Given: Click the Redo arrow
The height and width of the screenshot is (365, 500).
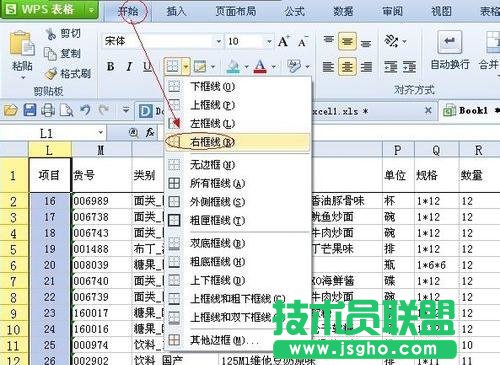Looking at the screenshot, I should tap(104, 110).
